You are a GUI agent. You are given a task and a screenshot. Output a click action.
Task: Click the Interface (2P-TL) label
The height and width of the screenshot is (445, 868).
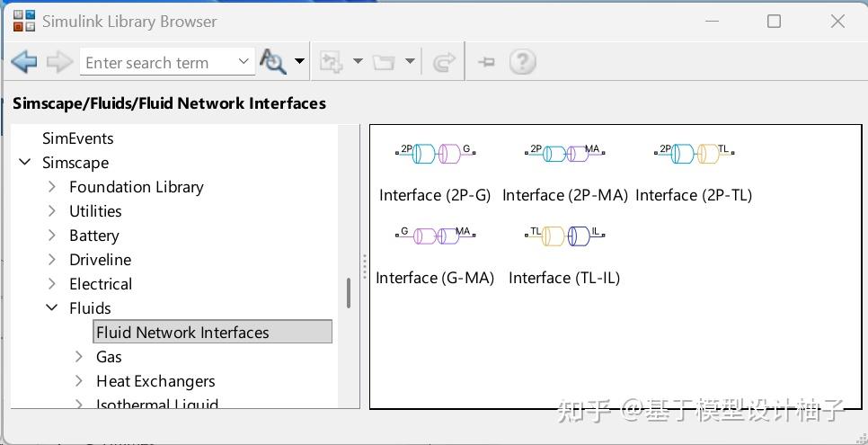pos(694,195)
